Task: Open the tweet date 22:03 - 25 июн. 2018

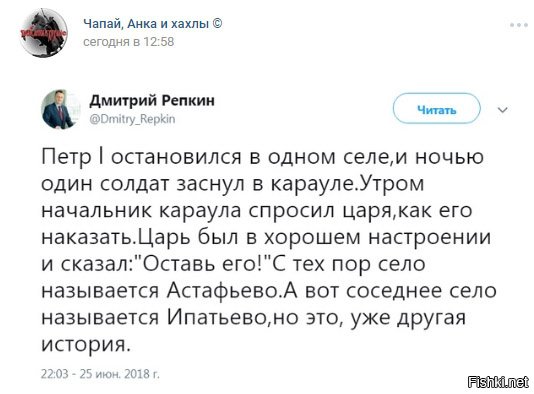Action: (100, 374)
